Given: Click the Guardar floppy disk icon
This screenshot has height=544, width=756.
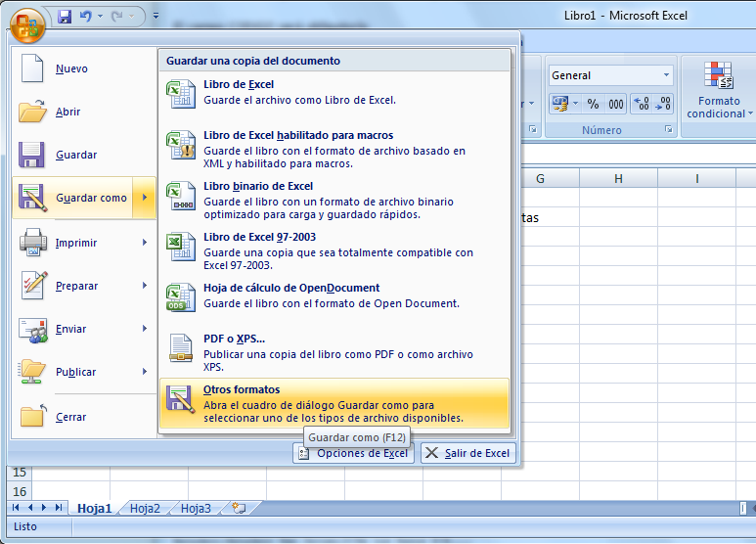Looking at the screenshot, I should pyautogui.click(x=32, y=155).
